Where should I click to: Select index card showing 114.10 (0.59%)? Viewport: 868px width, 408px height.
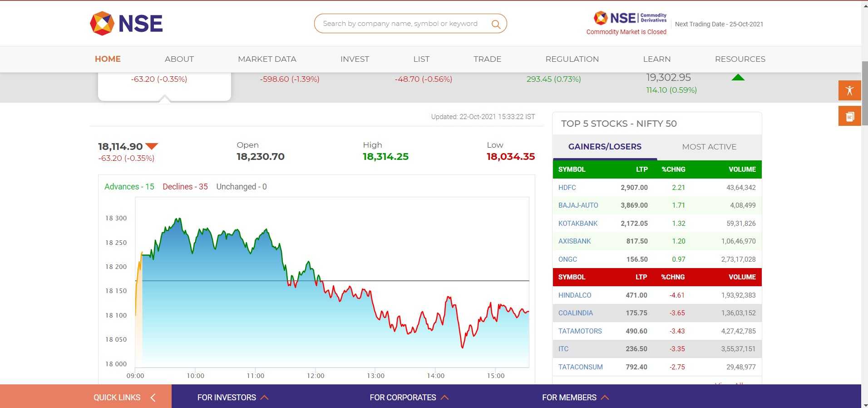click(671, 90)
